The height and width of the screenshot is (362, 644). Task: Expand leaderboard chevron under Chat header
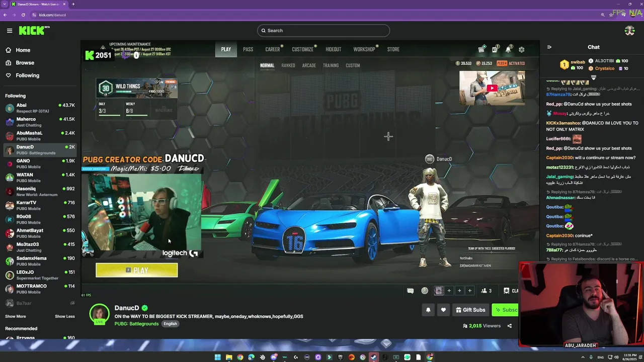[593, 77]
